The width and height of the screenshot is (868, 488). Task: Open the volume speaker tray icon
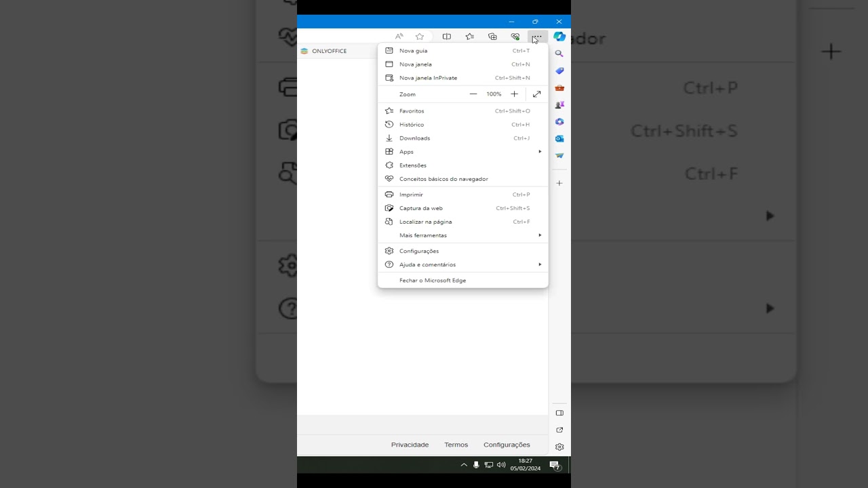coord(501,465)
